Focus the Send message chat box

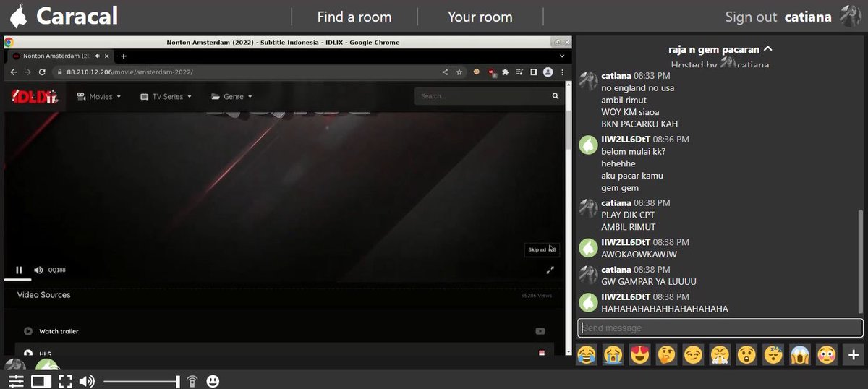(720, 328)
